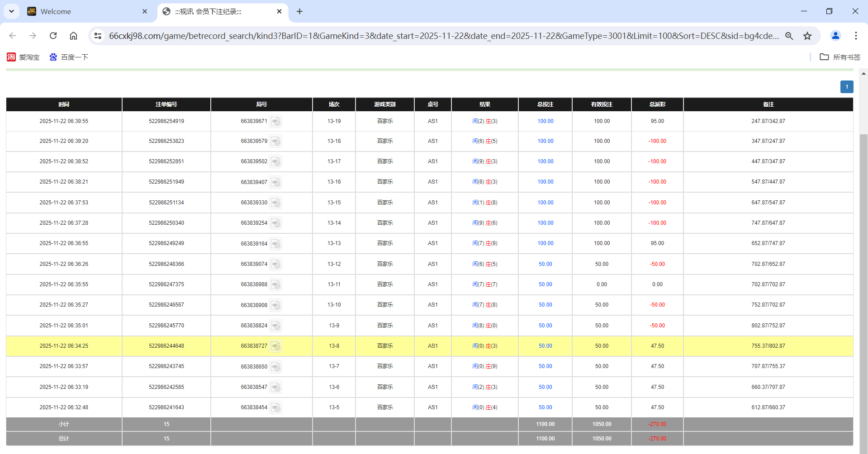Open the detail icon beside round 663838454
Screen dimensions: 868x454
tap(275, 408)
